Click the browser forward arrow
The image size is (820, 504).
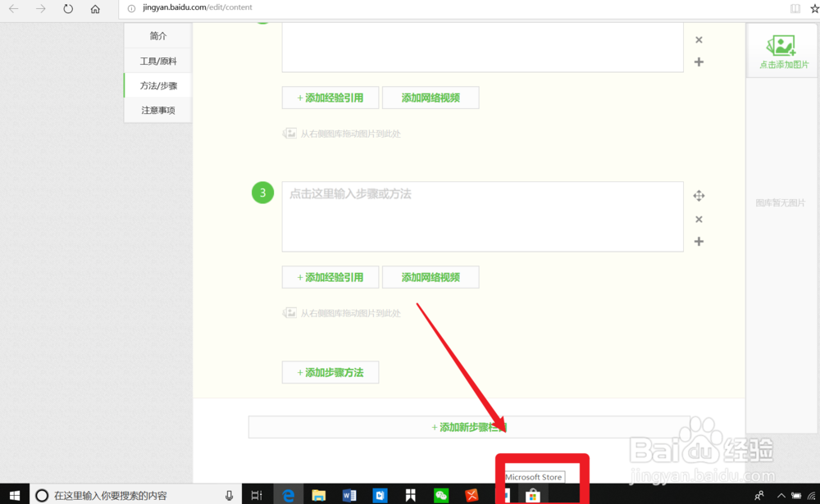41,8
